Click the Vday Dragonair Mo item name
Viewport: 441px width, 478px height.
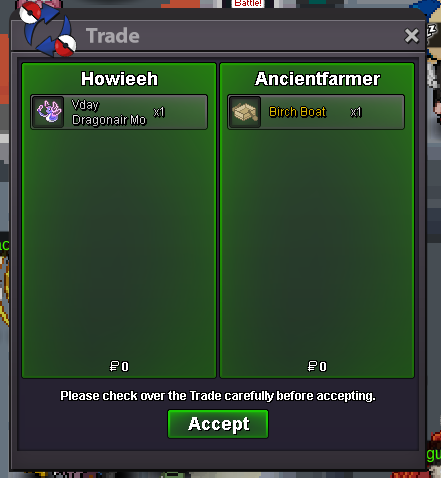[109, 112]
